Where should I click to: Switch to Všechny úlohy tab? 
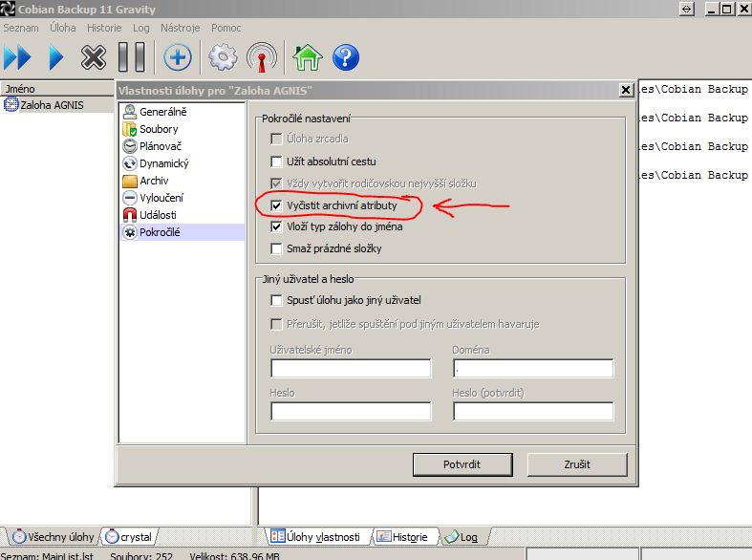[x=53, y=536]
